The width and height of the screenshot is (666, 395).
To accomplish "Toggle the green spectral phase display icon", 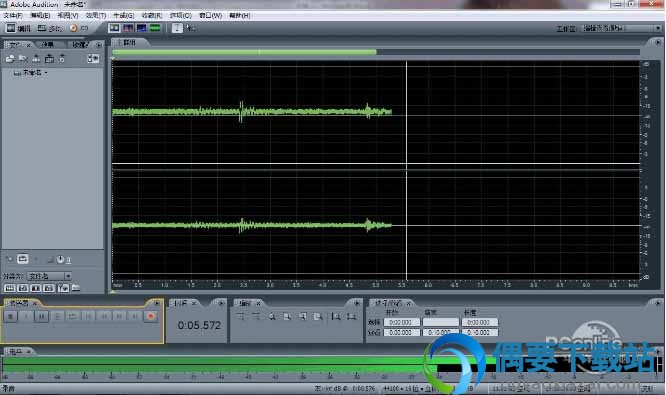I will 155,28.
